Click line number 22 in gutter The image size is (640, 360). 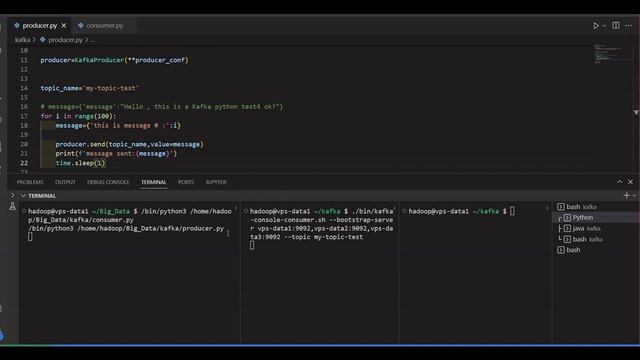[x=24, y=163]
